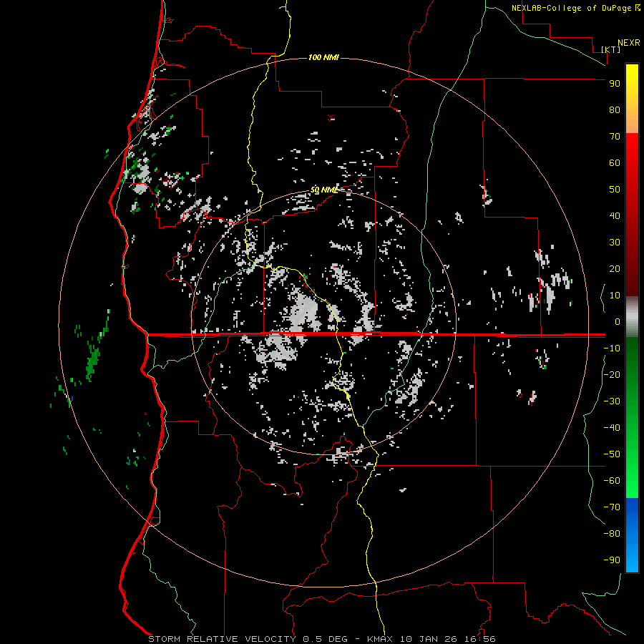
Task: Click the positive 60 knot scale label
Action: (615, 163)
